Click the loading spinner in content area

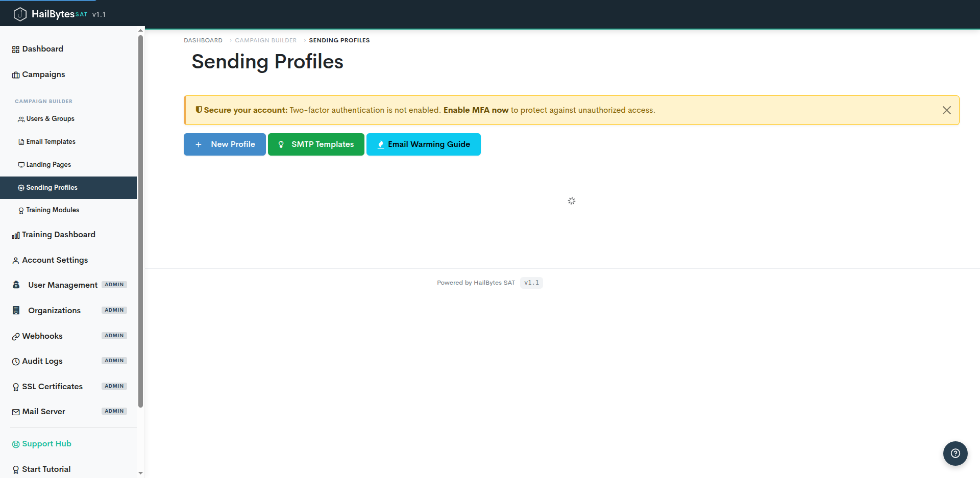pos(572,201)
